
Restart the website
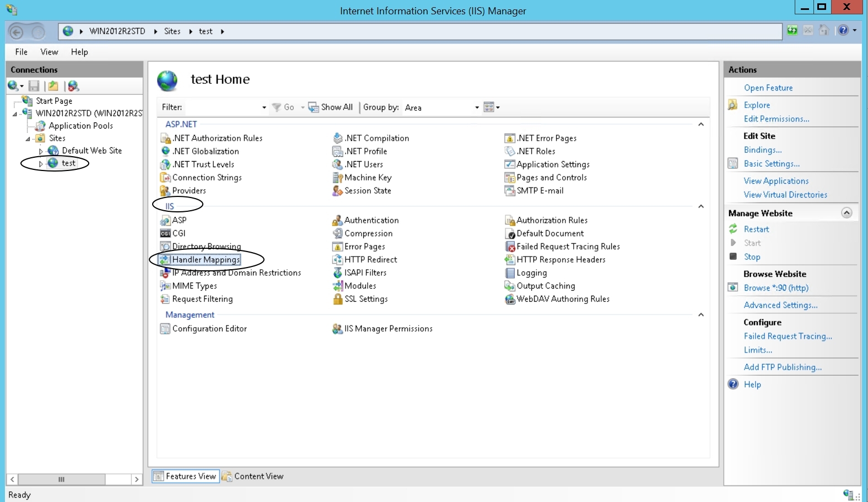[756, 229]
